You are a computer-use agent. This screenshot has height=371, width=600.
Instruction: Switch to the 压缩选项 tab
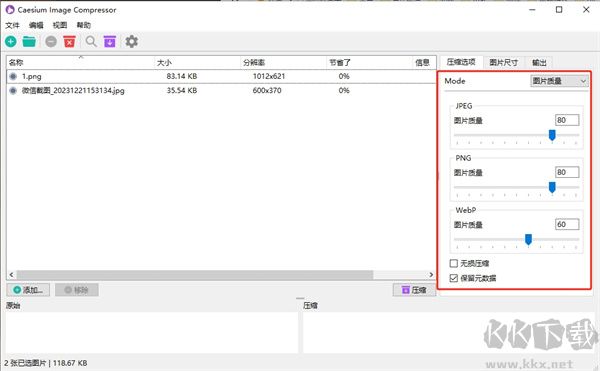click(461, 62)
